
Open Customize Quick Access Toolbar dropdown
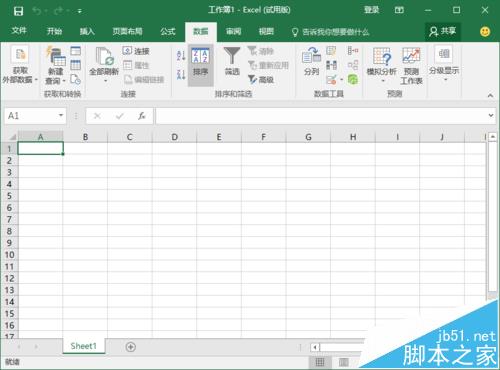point(80,11)
